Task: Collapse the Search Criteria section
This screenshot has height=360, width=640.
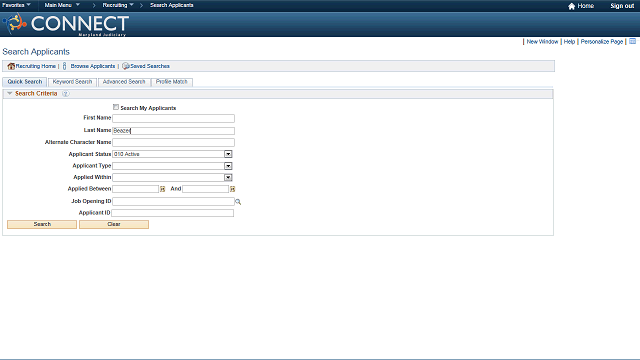Action: coord(10,93)
